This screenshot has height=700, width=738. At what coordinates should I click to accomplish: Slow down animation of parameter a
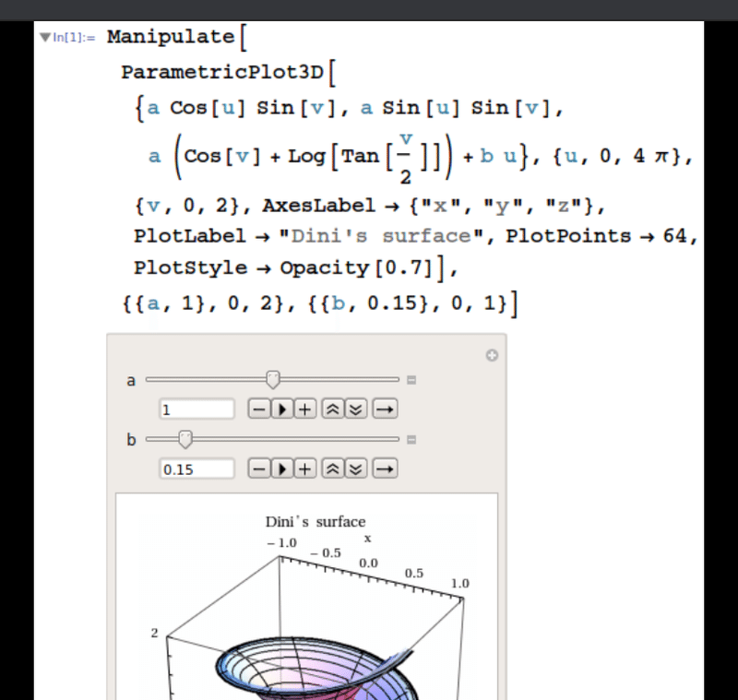tap(356, 409)
